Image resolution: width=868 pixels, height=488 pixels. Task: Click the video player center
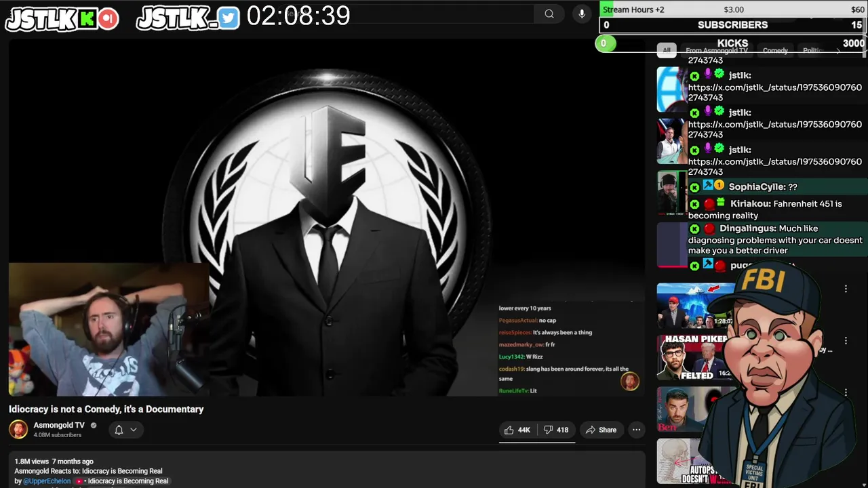click(x=327, y=217)
